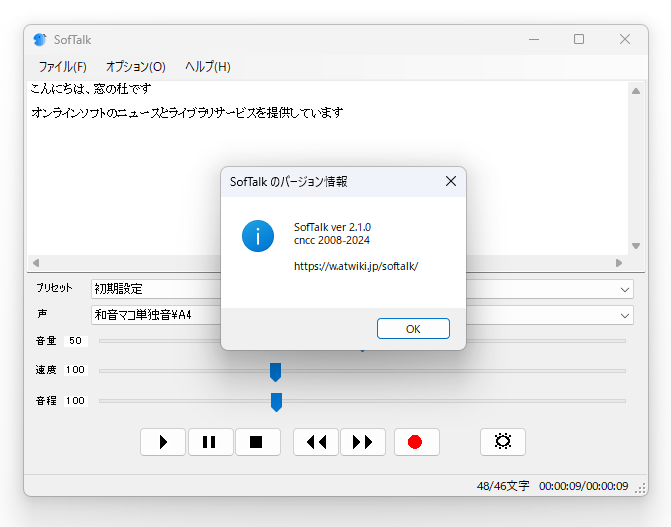Select the 初期設定 preset combo box

(x=362, y=289)
